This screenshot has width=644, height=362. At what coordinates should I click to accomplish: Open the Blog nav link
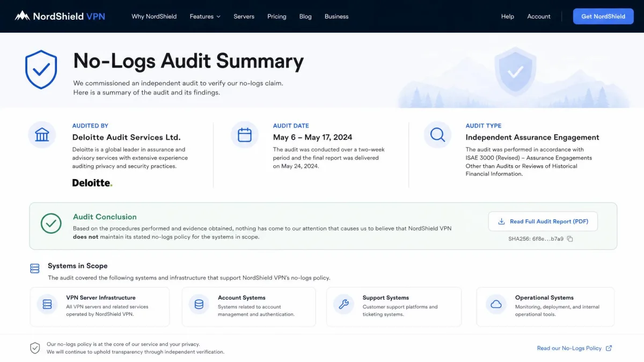305,17
